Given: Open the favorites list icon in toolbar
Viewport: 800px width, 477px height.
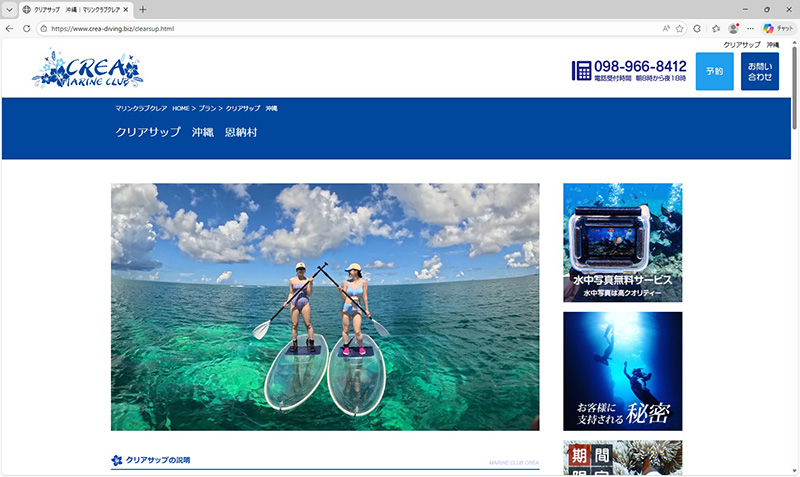Looking at the screenshot, I should (x=716, y=28).
